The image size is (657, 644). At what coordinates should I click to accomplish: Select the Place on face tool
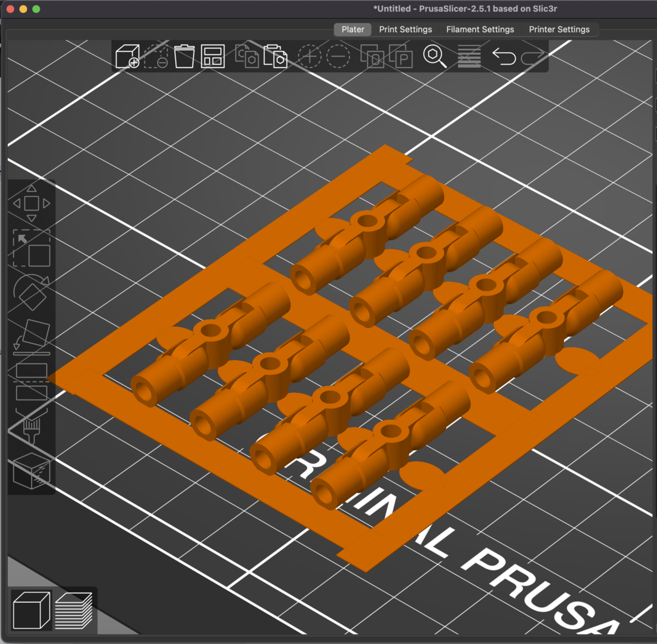tap(31, 337)
